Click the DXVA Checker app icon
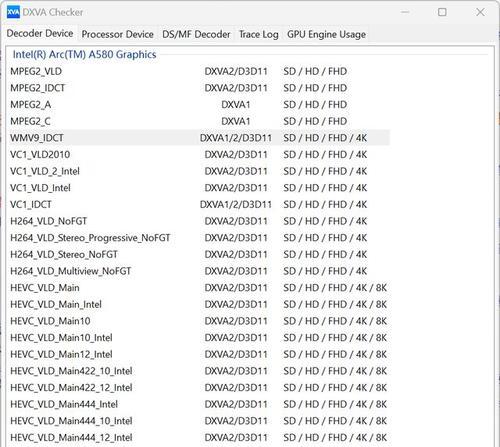 click(x=13, y=12)
